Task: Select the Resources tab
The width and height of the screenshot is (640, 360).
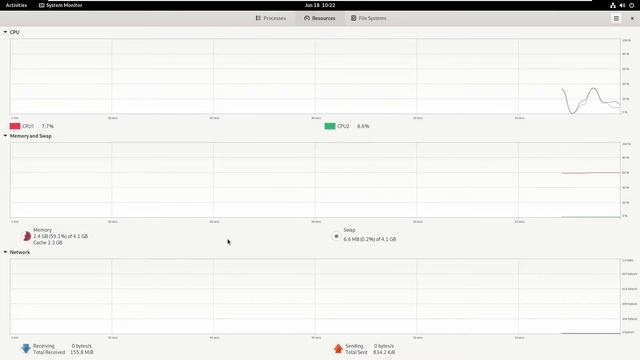Action: pos(320,18)
